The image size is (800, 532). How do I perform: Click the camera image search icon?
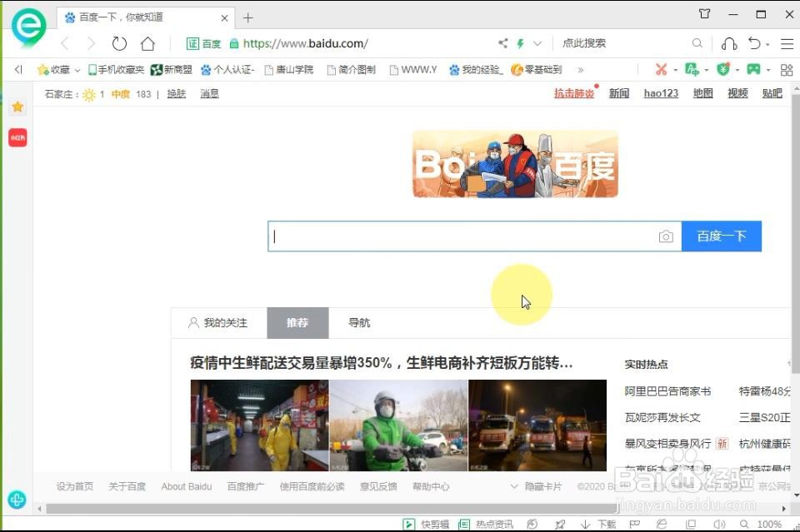(666, 236)
